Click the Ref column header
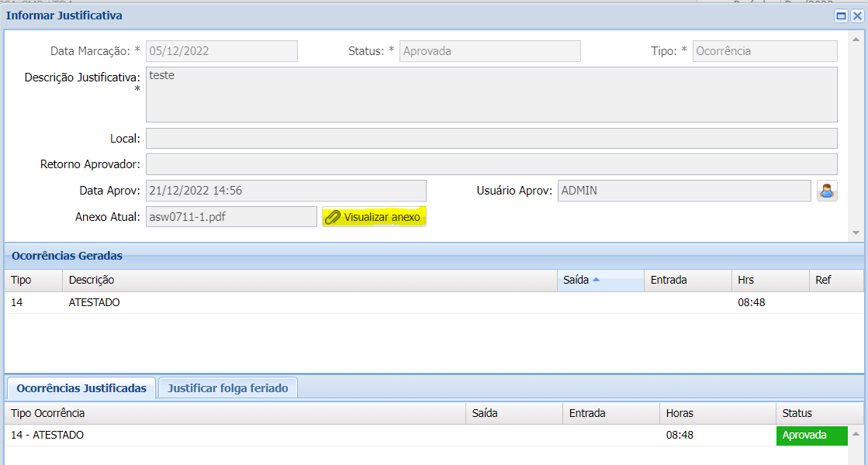The image size is (868, 465). coord(836,281)
